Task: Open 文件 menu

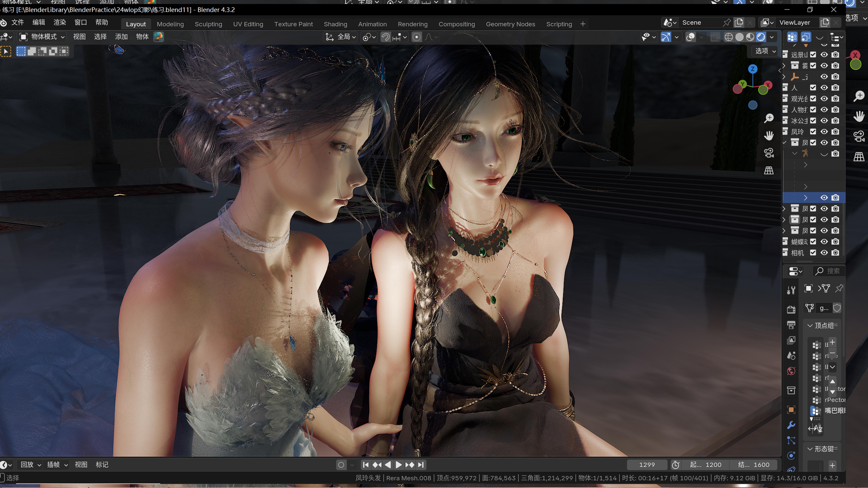Action: coord(18,23)
